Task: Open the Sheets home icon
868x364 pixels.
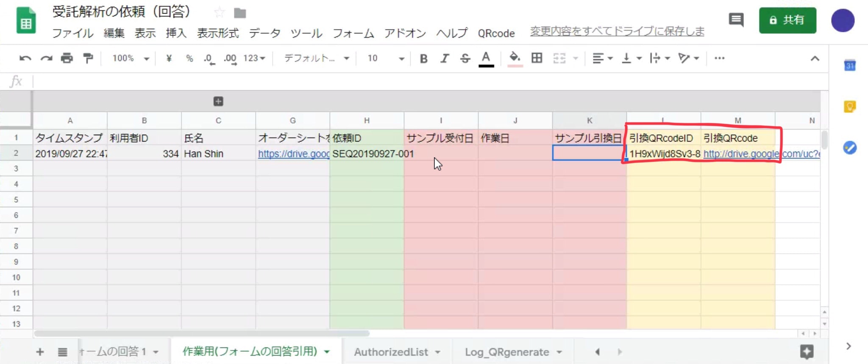Action: (x=26, y=20)
